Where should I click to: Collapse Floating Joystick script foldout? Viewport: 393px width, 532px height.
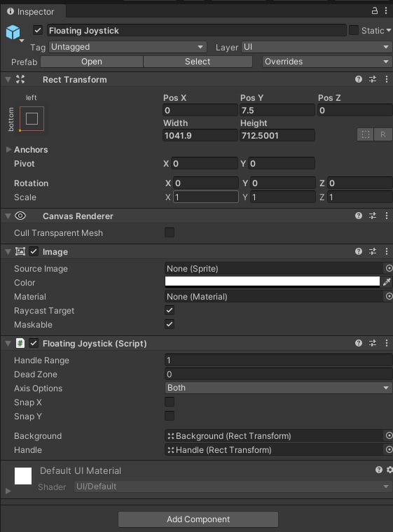pyautogui.click(x=8, y=344)
